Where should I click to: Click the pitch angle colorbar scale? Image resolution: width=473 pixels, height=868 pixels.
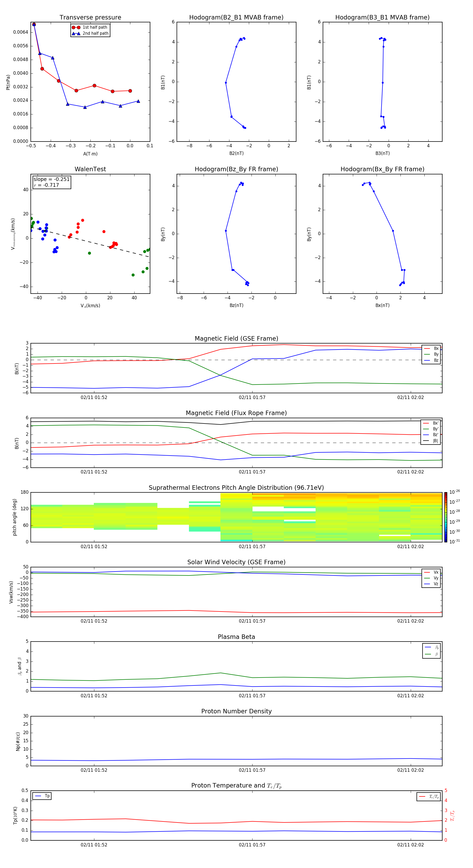coord(446,517)
